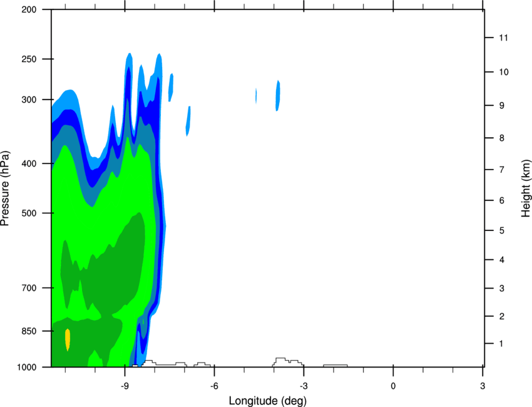Click the 500 pressure tick label
Screen dimensions: 532x407
pyautogui.click(x=29, y=213)
